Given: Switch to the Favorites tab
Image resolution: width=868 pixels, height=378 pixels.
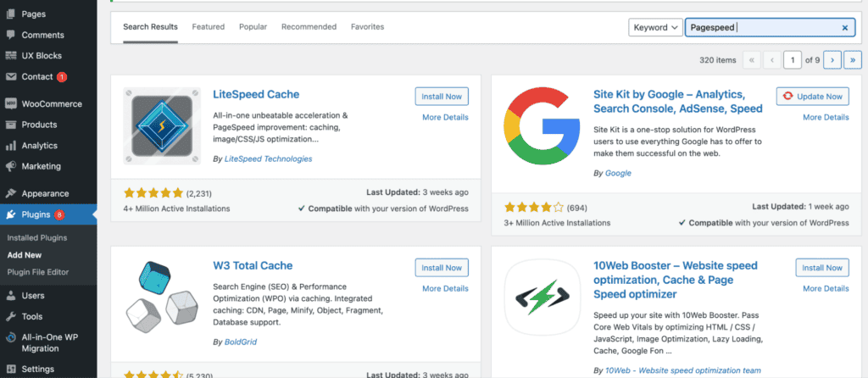Looking at the screenshot, I should (368, 26).
